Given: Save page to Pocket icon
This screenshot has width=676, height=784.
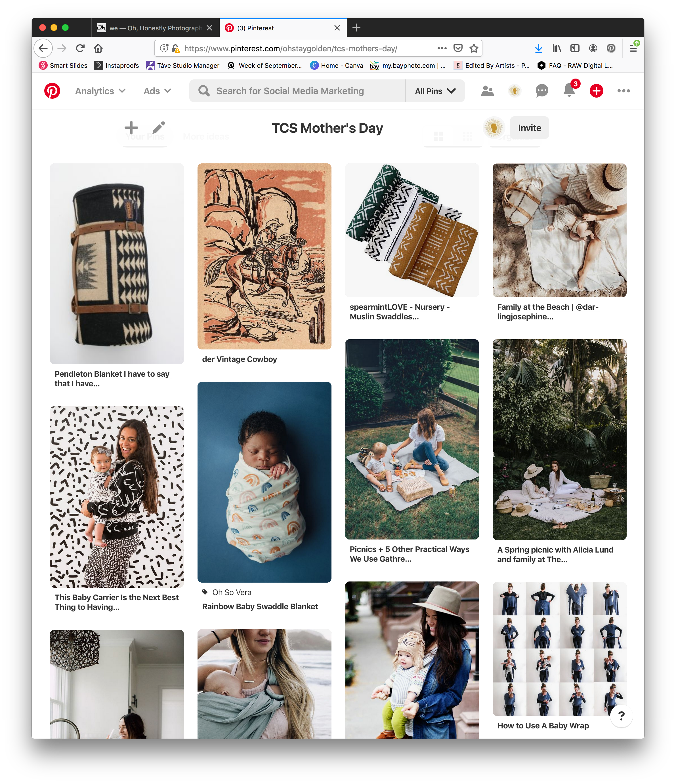Looking at the screenshot, I should 458,49.
